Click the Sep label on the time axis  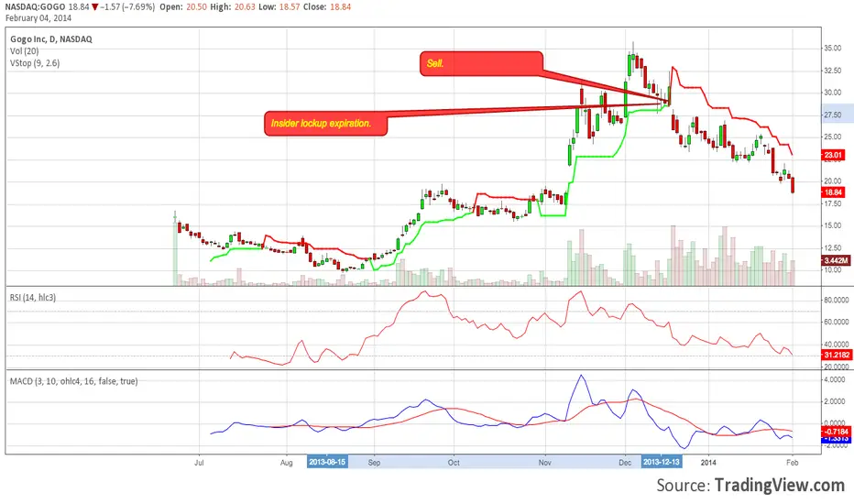374,463
